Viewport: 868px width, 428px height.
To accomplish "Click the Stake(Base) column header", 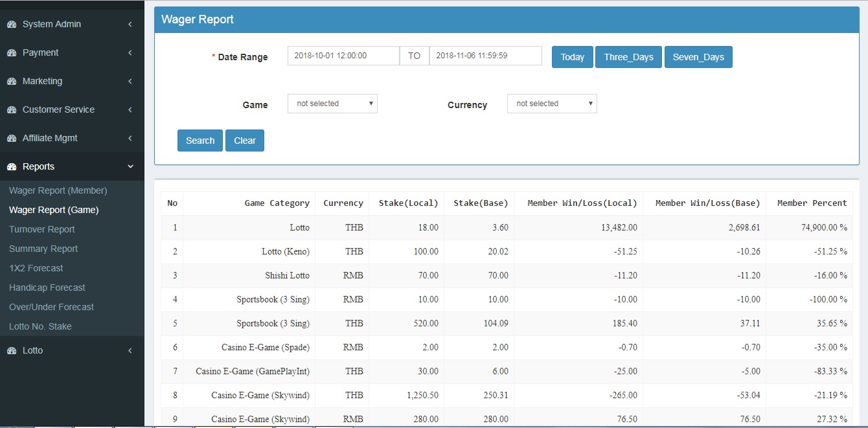I will tap(481, 203).
